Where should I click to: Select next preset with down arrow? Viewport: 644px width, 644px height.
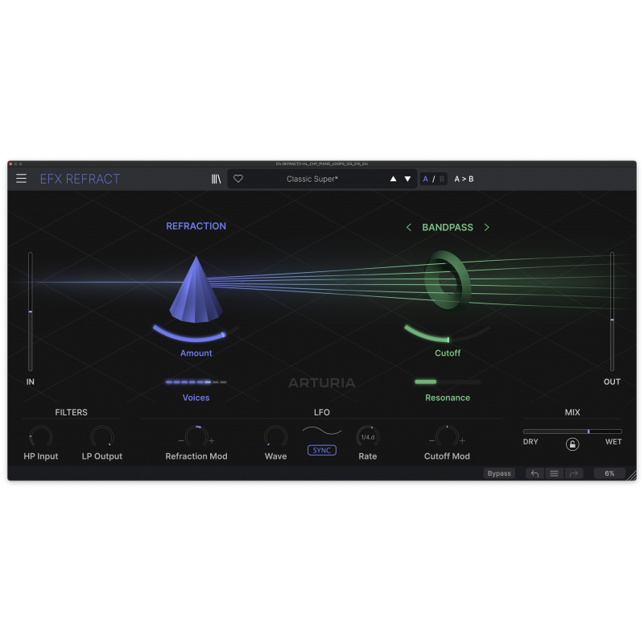pyautogui.click(x=407, y=179)
